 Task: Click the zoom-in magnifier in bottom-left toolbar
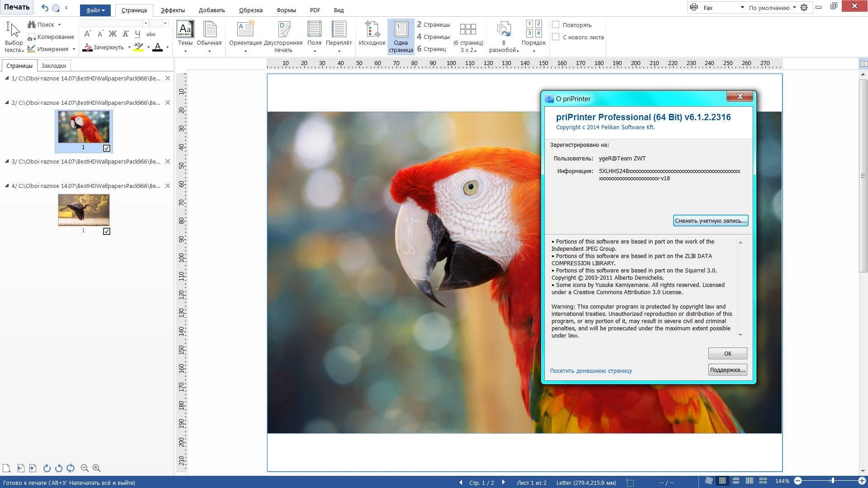coord(96,468)
